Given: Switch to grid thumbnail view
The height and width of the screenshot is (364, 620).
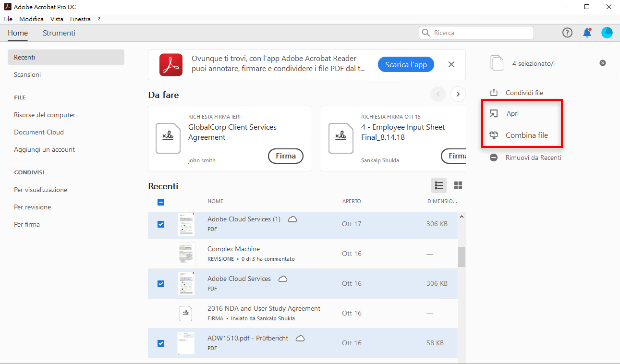Looking at the screenshot, I should click(x=458, y=185).
